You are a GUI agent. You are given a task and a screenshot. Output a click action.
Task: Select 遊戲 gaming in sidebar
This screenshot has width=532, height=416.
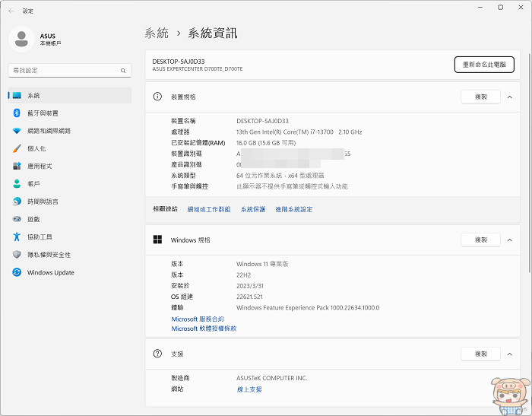33,219
